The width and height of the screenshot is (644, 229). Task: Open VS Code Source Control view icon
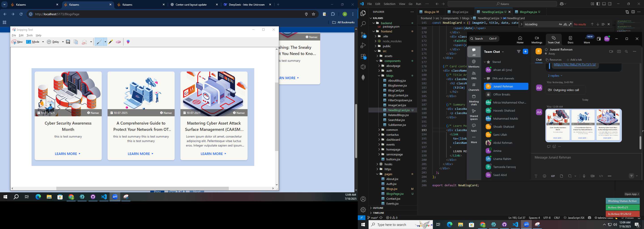[x=363, y=35]
